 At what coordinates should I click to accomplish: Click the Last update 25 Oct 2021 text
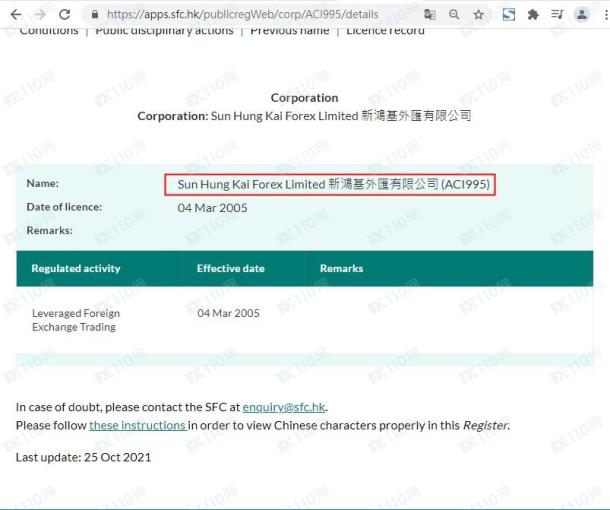[x=83, y=457]
